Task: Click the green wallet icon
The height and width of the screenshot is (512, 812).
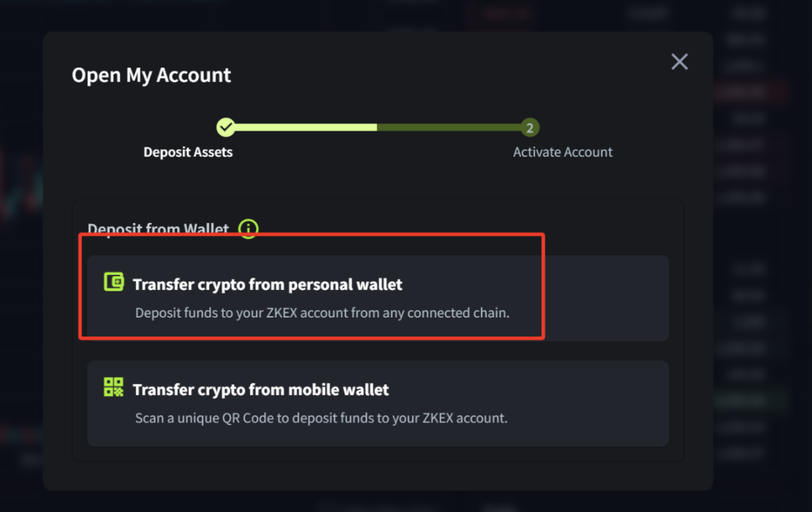Action: tap(114, 282)
